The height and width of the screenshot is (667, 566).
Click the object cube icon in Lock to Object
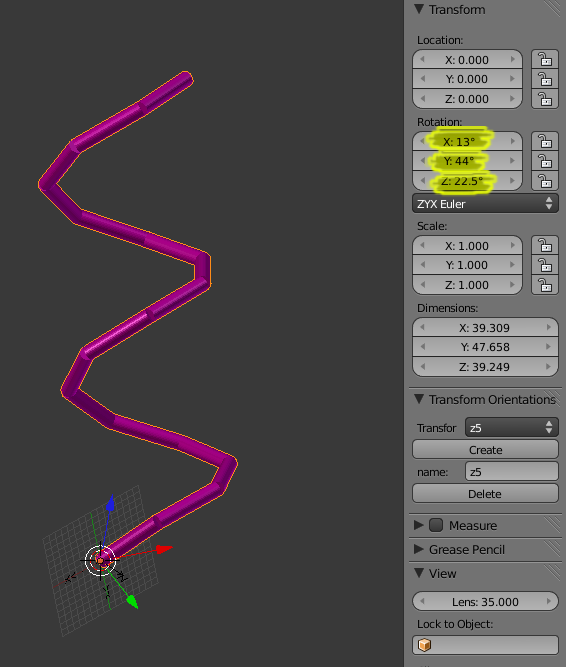click(424, 645)
